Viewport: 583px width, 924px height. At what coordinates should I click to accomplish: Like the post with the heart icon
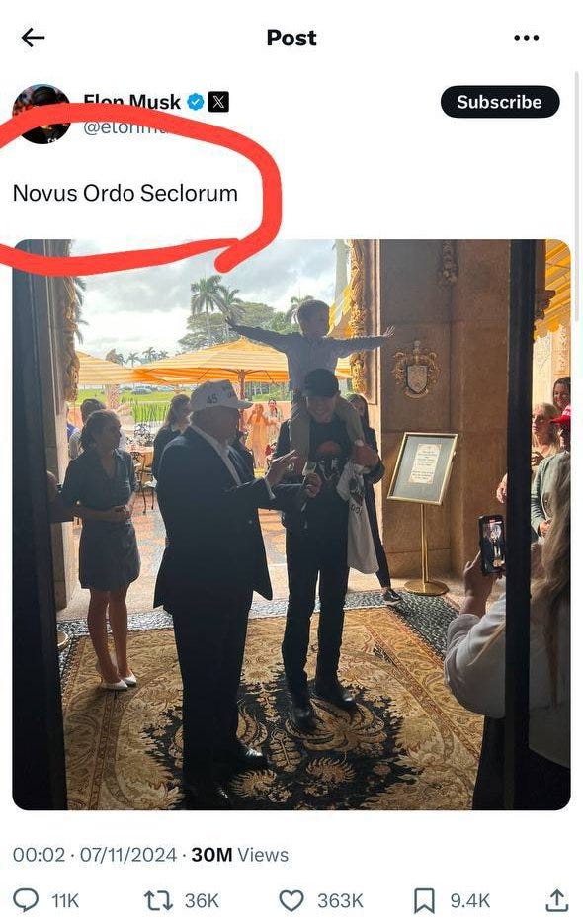tap(291, 900)
